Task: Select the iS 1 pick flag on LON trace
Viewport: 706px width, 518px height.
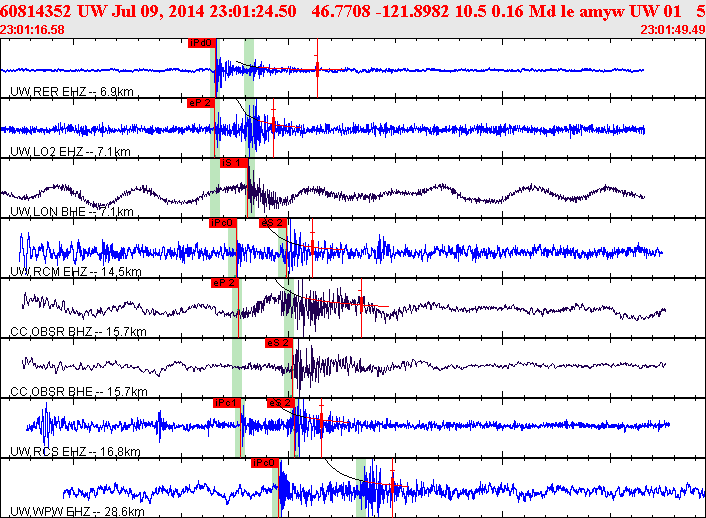Action: click(x=234, y=163)
